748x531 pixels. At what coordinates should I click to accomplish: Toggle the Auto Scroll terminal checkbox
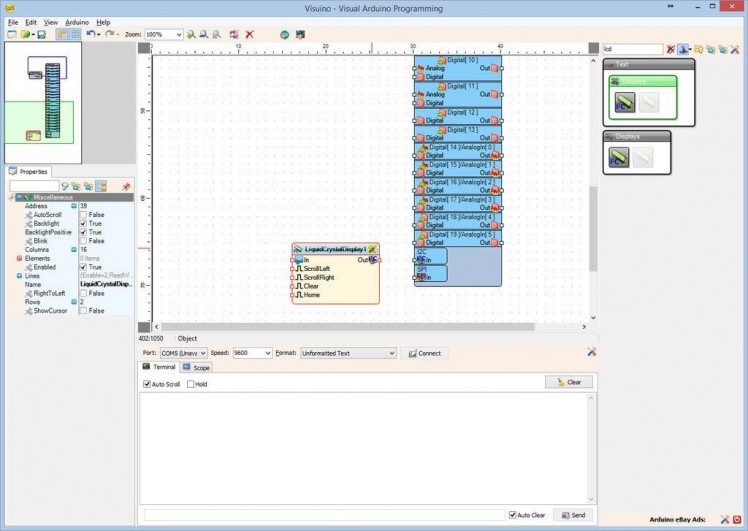(x=148, y=384)
